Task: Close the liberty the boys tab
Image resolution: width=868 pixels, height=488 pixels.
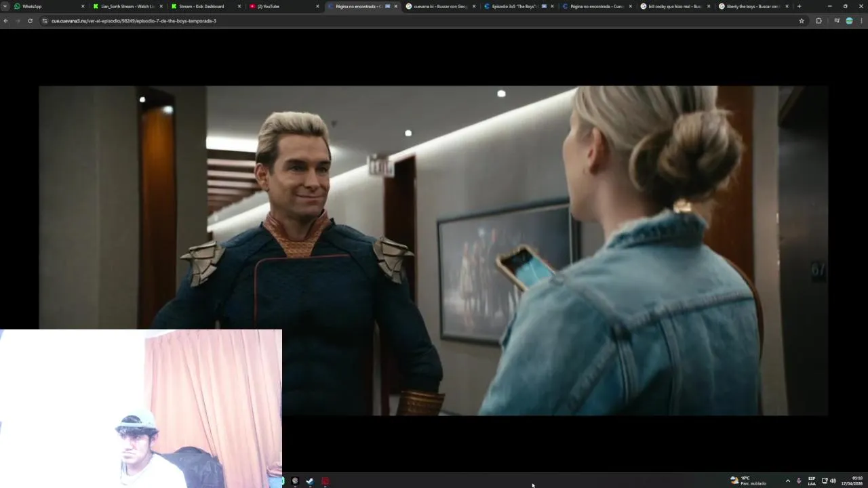Action: pyautogui.click(x=787, y=6)
